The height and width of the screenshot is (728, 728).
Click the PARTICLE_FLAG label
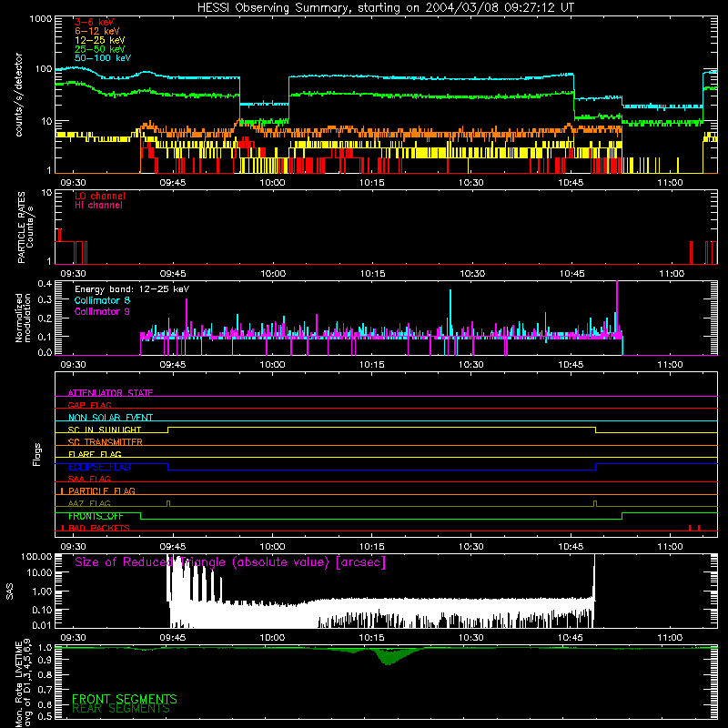click(x=102, y=490)
